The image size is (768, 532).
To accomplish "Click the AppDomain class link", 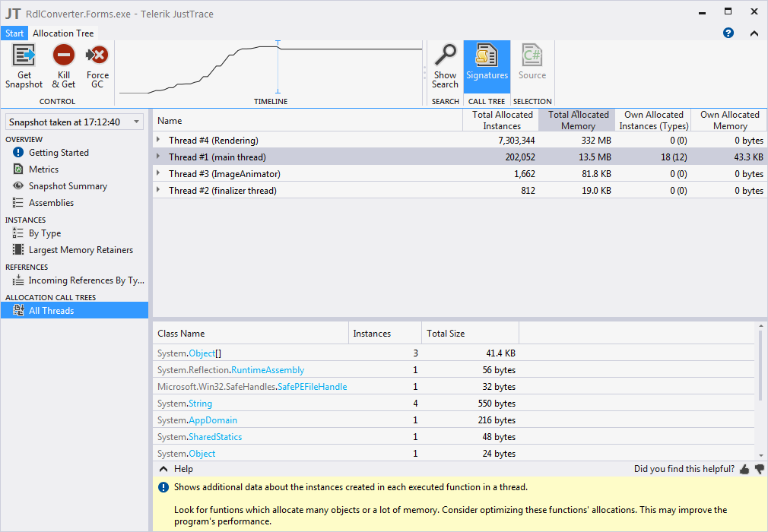I will pyautogui.click(x=213, y=420).
